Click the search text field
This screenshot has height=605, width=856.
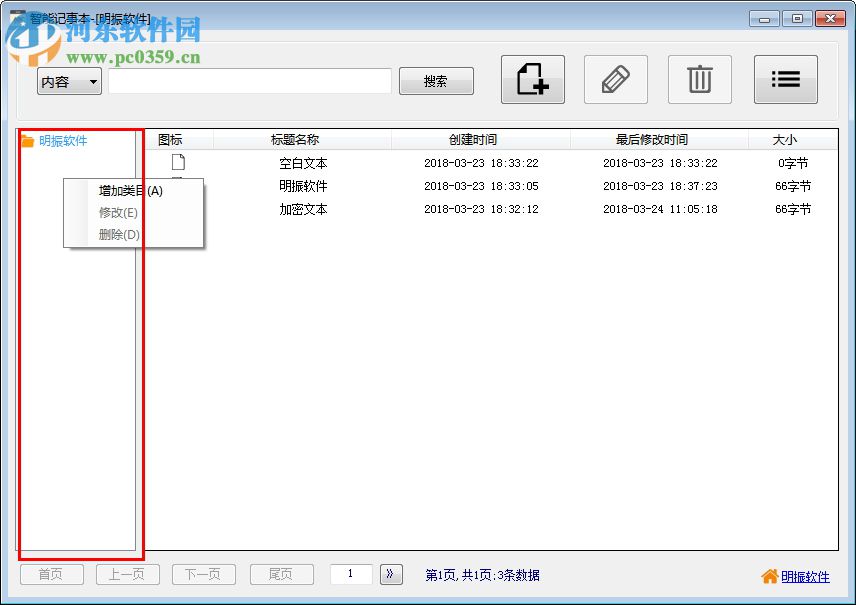(x=248, y=80)
